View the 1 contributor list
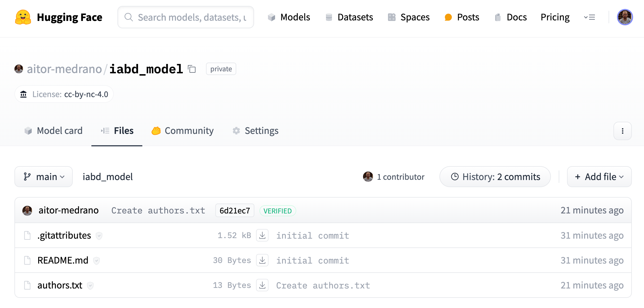The width and height of the screenshot is (644, 308). coord(394,177)
